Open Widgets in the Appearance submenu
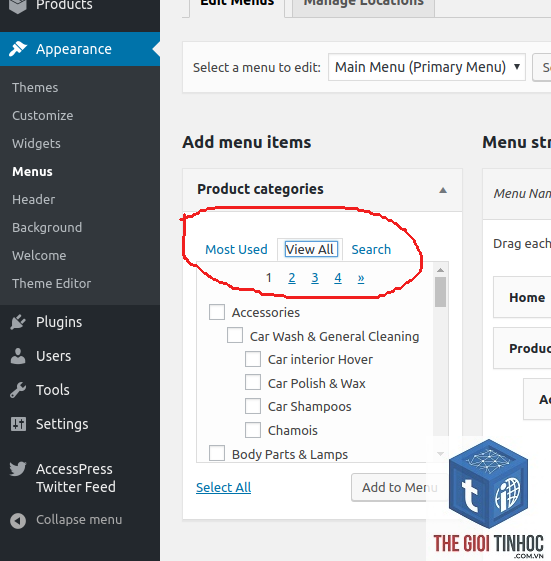Image resolution: width=551 pixels, height=561 pixels. (x=36, y=143)
